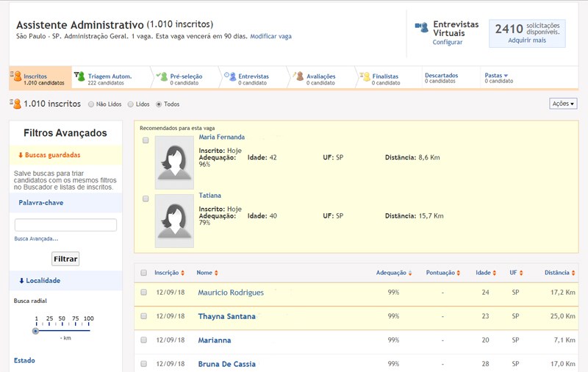Click the Adquirir mais link
588x372 pixels.
(x=527, y=40)
